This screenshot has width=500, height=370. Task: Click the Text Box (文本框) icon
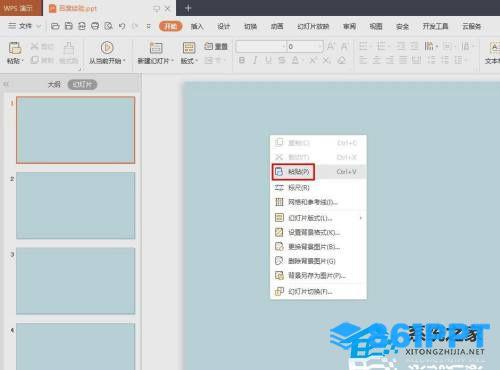click(494, 48)
